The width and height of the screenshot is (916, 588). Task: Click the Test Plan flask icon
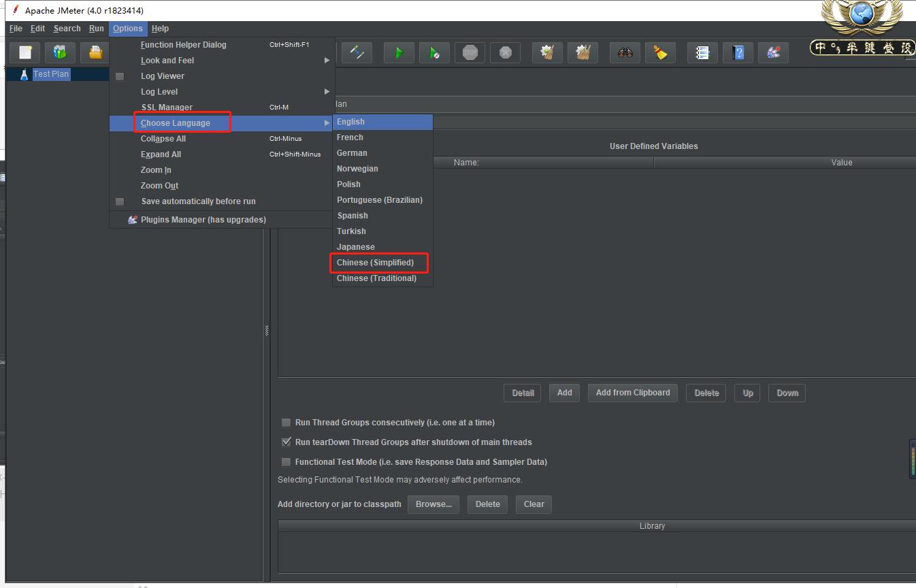pos(24,74)
